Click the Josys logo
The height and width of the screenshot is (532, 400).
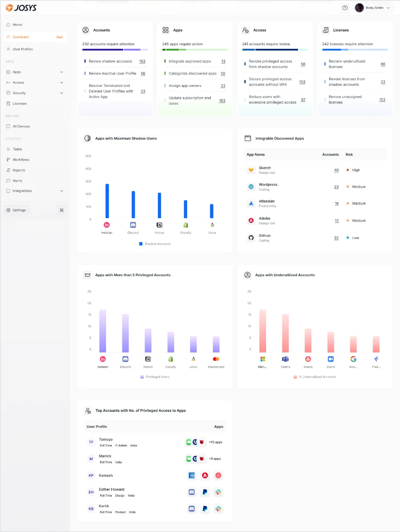pos(20,8)
